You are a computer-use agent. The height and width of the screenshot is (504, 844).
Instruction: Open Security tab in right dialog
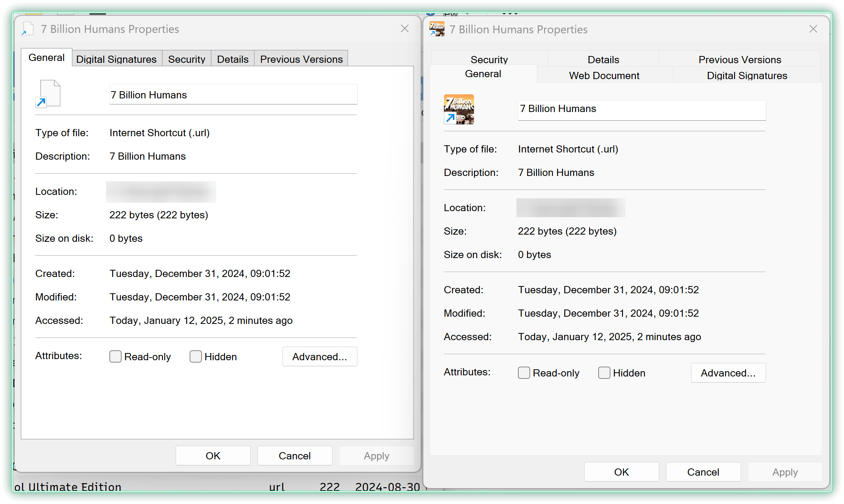point(489,59)
